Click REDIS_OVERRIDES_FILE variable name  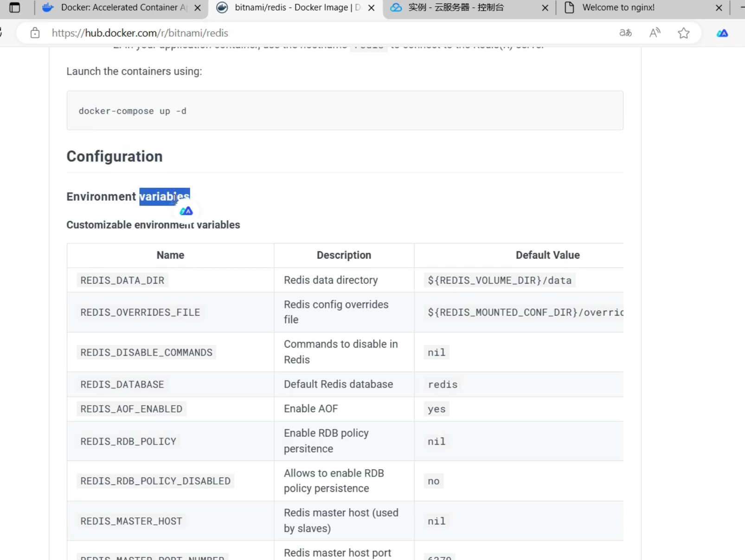140,312
